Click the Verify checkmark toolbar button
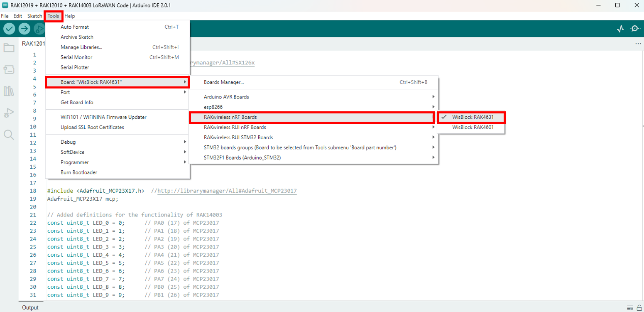This screenshot has width=644, height=312. [x=9, y=29]
